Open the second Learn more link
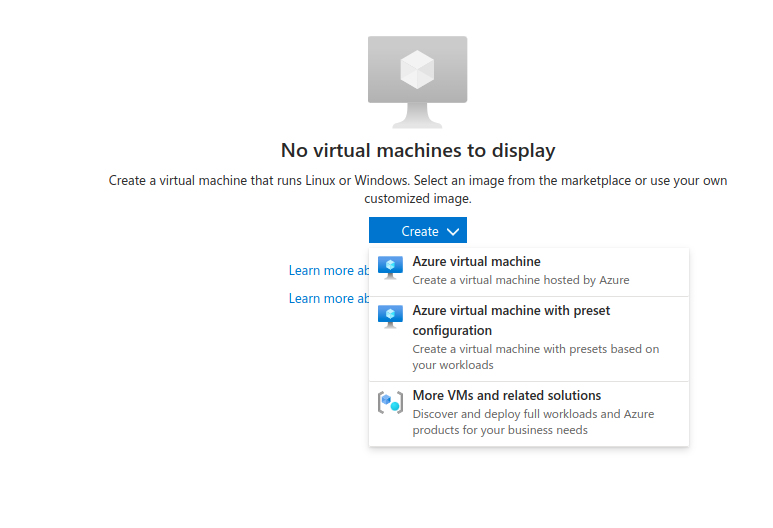 (x=329, y=298)
